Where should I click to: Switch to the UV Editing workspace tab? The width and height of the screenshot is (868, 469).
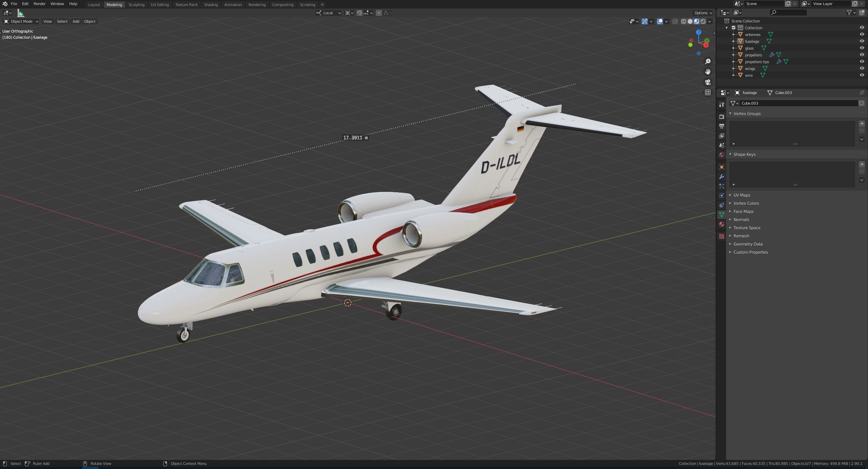(160, 5)
